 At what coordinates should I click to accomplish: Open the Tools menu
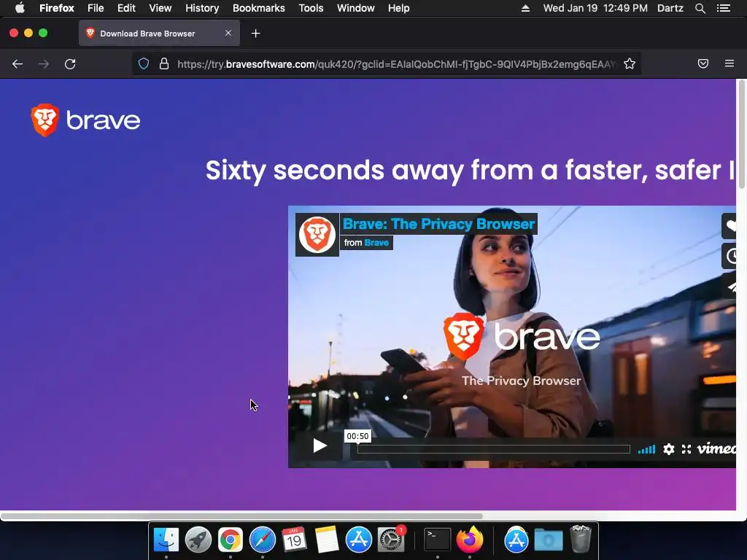(311, 8)
